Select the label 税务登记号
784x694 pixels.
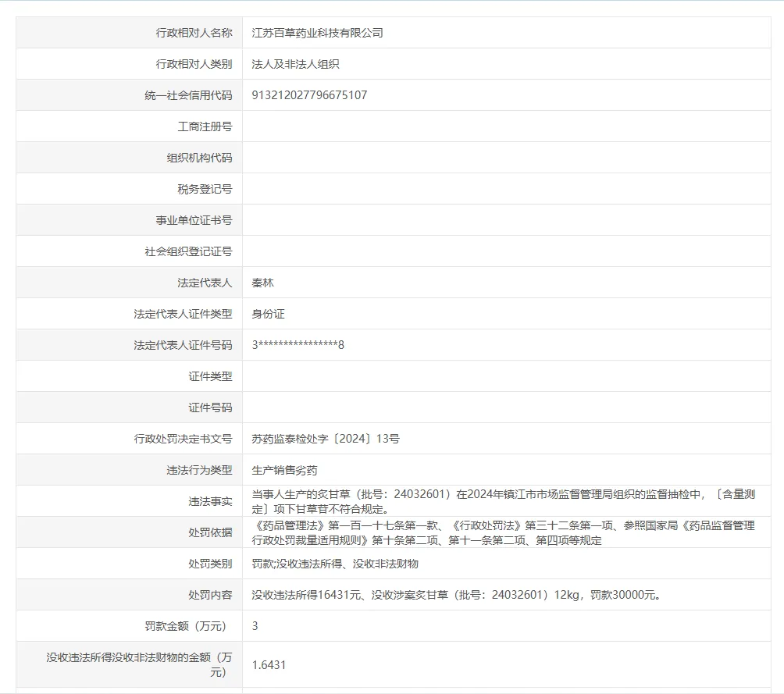tap(205, 189)
